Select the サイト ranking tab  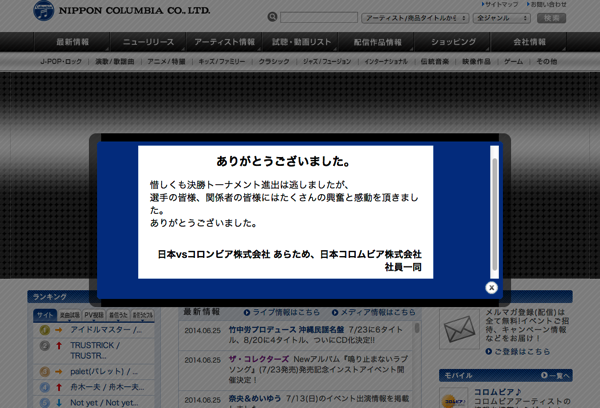click(x=45, y=315)
